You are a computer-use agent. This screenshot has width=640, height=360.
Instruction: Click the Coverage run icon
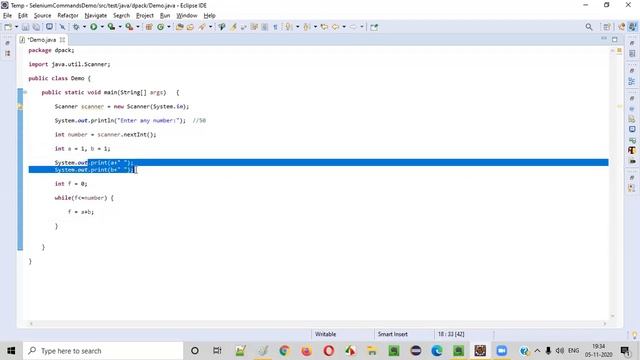tap(111, 27)
